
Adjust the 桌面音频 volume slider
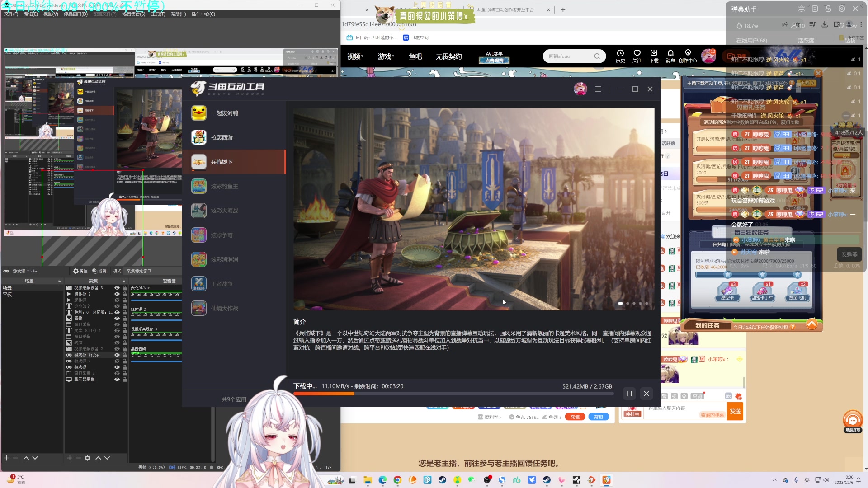point(156,361)
